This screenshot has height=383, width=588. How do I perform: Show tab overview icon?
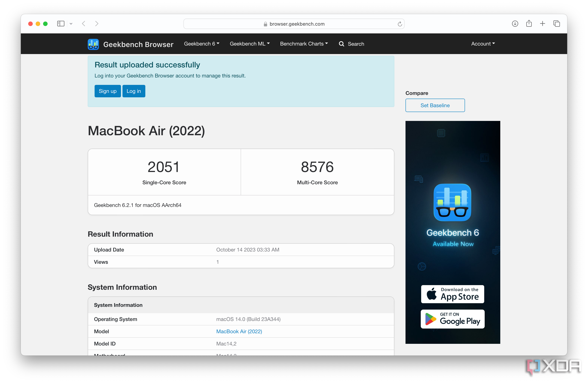[557, 24]
